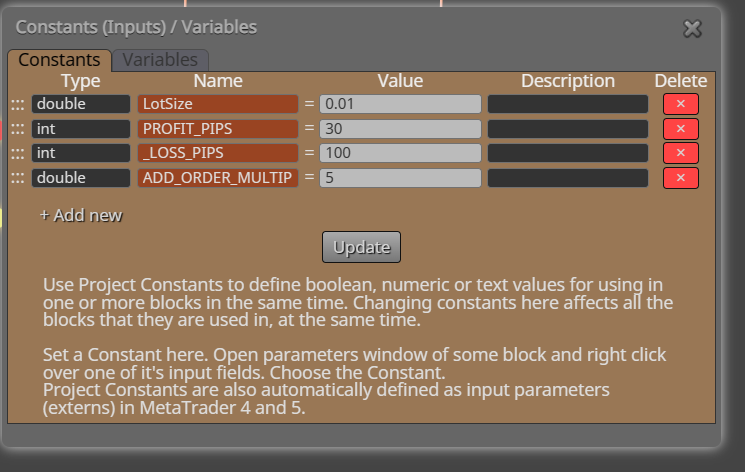Click the value field containing 100

point(400,153)
